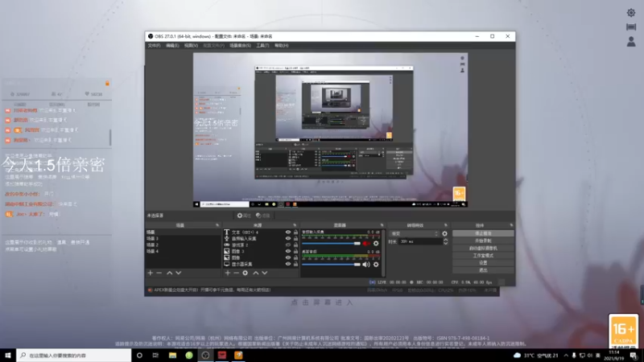This screenshot has height=362, width=644.
Task: Pop out the 控件 dock using its header icon
Action: [x=511, y=225]
